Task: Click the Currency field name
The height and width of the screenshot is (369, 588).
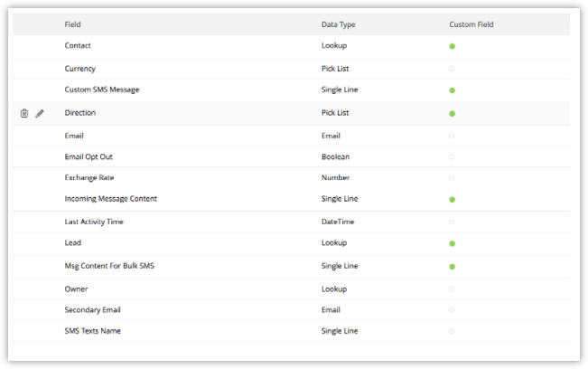Action: click(80, 69)
